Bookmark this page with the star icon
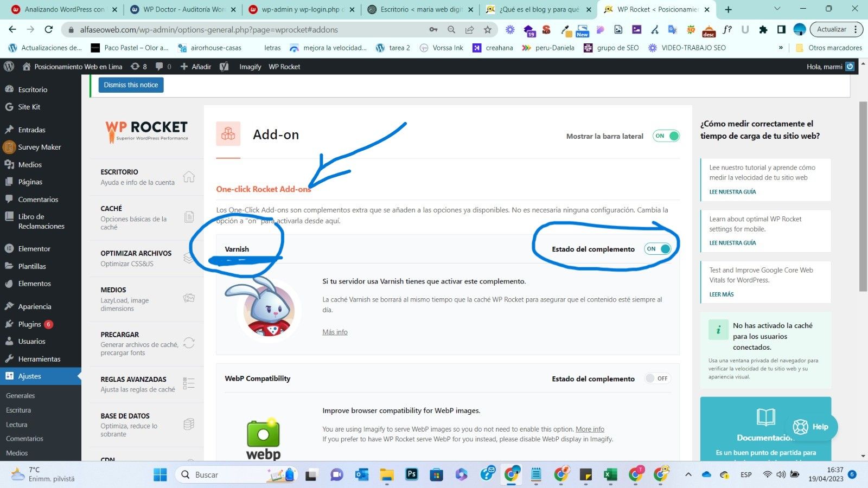868x488 pixels. (x=488, y=29)
